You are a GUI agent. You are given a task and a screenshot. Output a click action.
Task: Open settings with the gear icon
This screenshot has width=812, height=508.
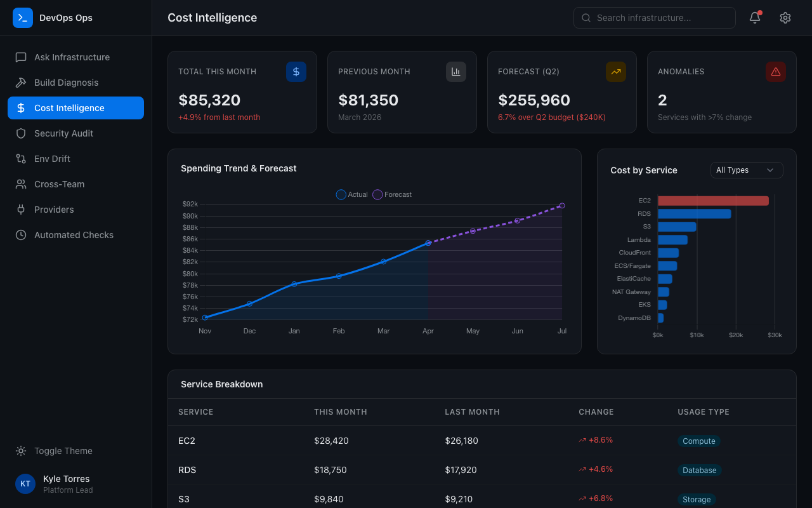785,18
